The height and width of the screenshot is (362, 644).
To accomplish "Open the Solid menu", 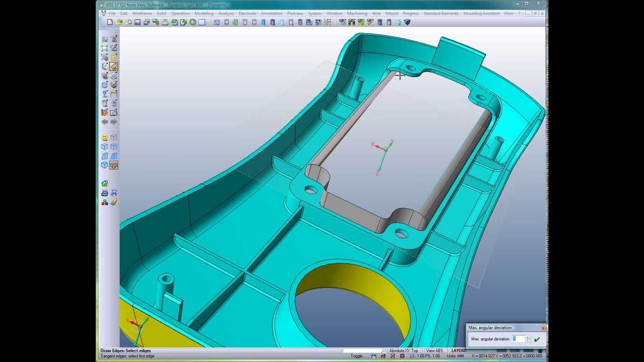I will (x=161, y=14).
